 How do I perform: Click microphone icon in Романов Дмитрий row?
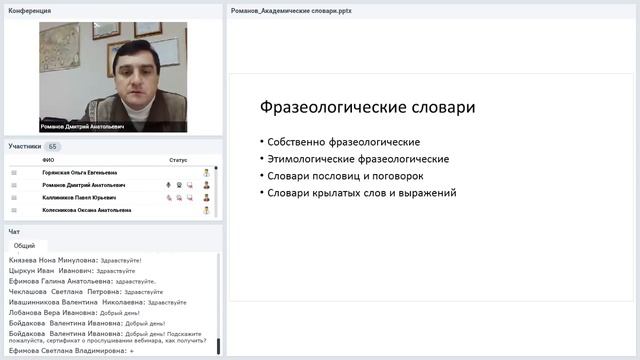pos(169,185)
